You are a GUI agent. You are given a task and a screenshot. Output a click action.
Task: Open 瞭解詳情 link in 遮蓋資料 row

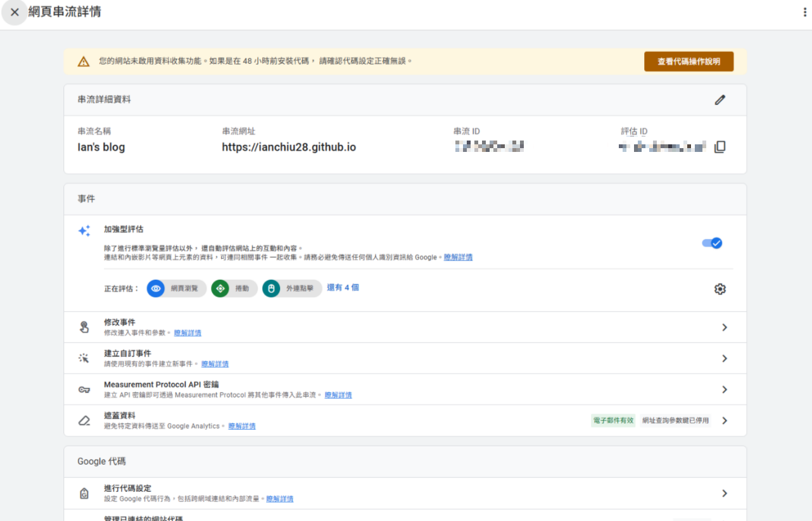(242, 426)
